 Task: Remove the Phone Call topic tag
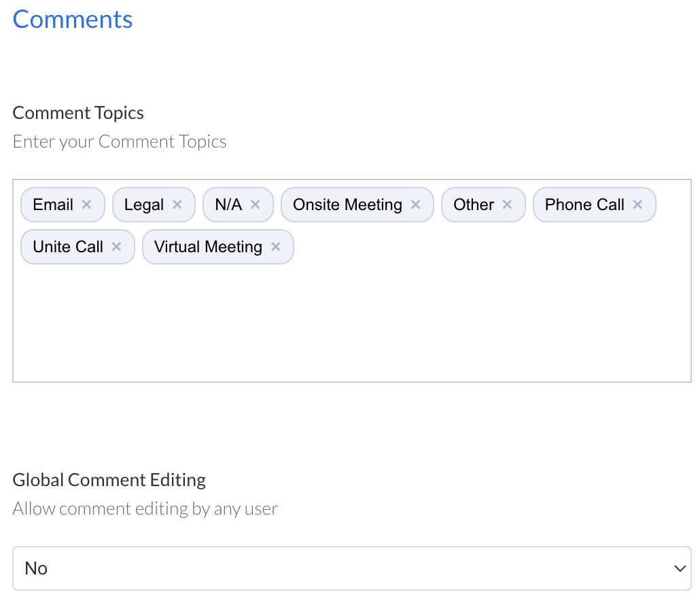637,204
